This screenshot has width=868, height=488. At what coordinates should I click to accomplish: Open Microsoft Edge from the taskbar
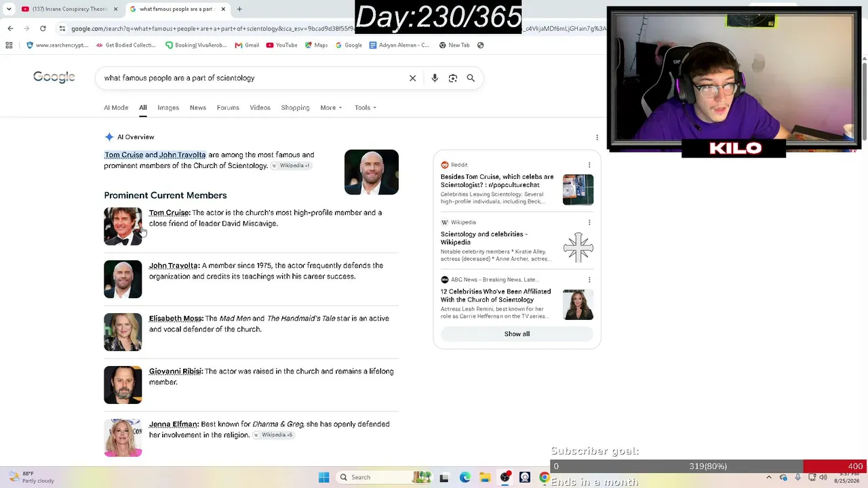[465, 477]
